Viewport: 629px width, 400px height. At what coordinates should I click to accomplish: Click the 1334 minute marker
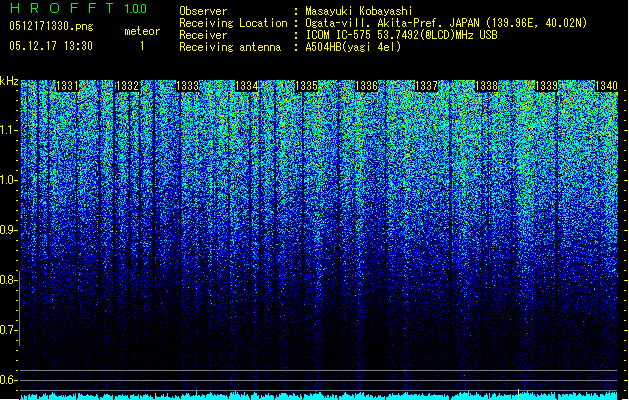coord(246,86)
